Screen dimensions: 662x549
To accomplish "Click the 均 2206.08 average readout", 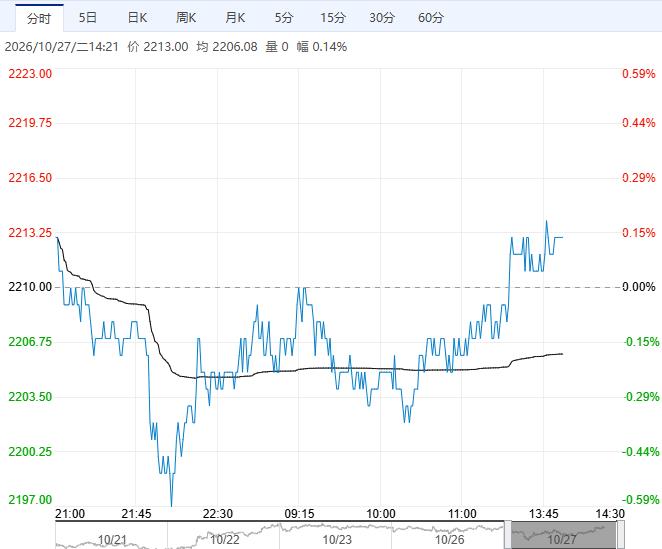I will 227,46.
